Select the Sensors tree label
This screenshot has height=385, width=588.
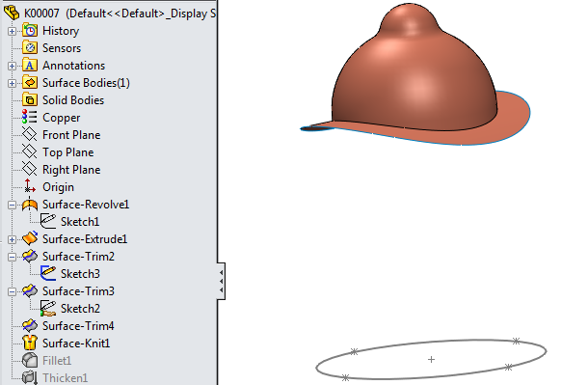click(x=62, y=48)
